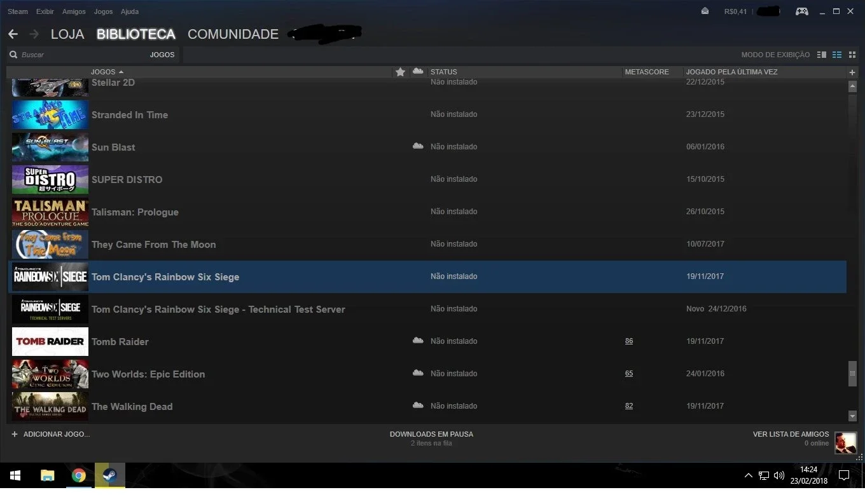Open File Explorer from the taskbar
865x504 pixels.
[x=48, y=475]
